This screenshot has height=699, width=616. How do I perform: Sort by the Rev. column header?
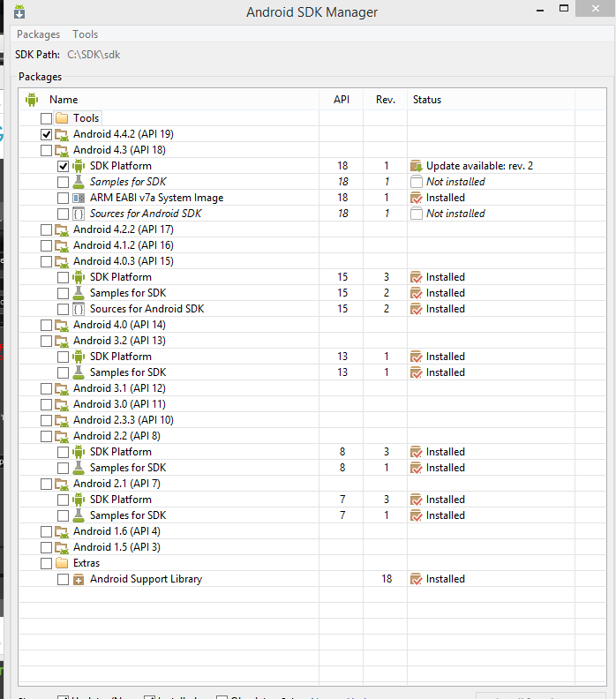tap(385, 100)
